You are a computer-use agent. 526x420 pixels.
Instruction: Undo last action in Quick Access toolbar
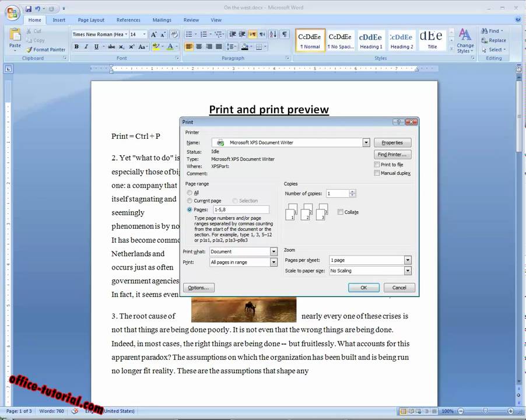(37, 9)
